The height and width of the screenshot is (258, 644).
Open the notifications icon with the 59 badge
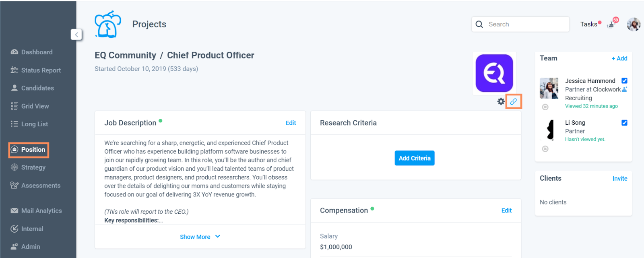pos(612,24)
